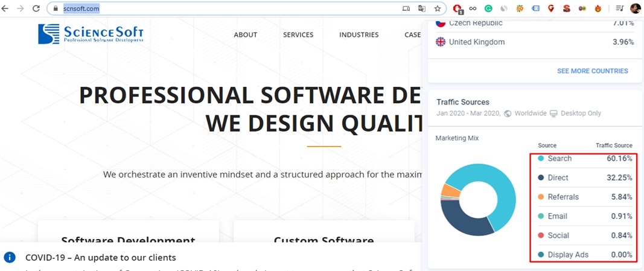Click the Search source row label
This screenshot has width=644, height=271.
point(560,159)
